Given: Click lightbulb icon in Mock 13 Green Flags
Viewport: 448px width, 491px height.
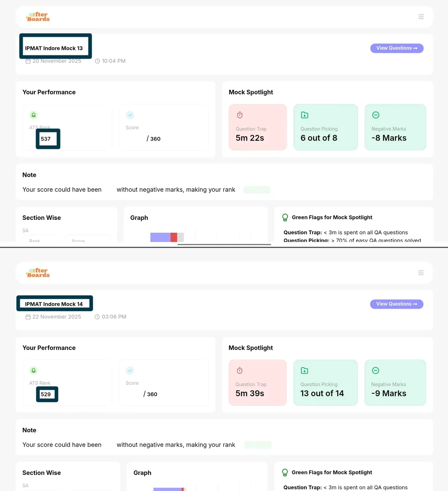Looking at the screenshot, I should (x=285, y=217).
